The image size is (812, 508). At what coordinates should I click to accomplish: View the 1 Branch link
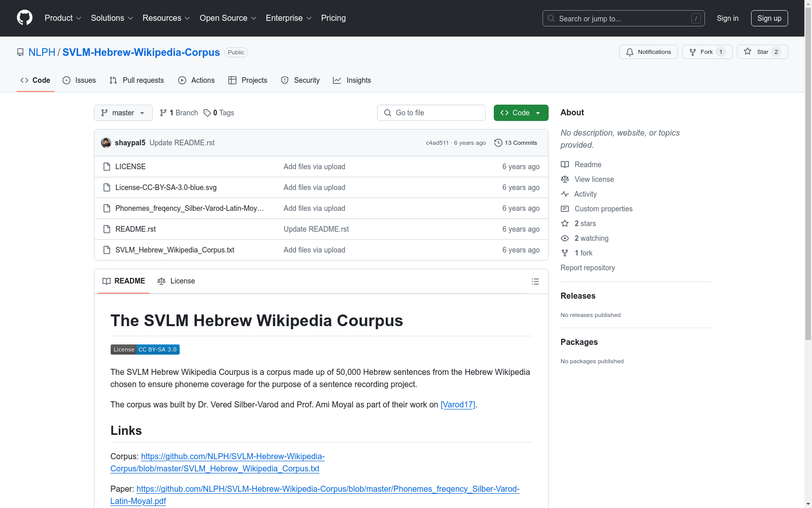point(179,113)
